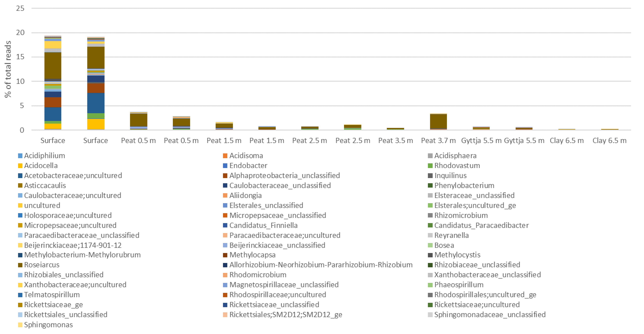The height and width of the screenshot is (334, 644).
Task: Click the Inquilinus legend swatch
Action: [430, 176]
